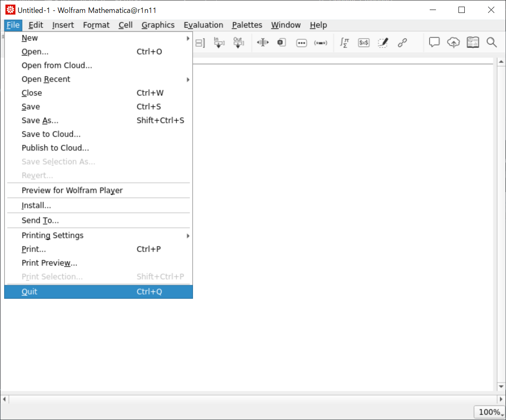Click the math typesetting integral-sigma icon
This screenshot has width=506, height=420.
coord(344,42)
